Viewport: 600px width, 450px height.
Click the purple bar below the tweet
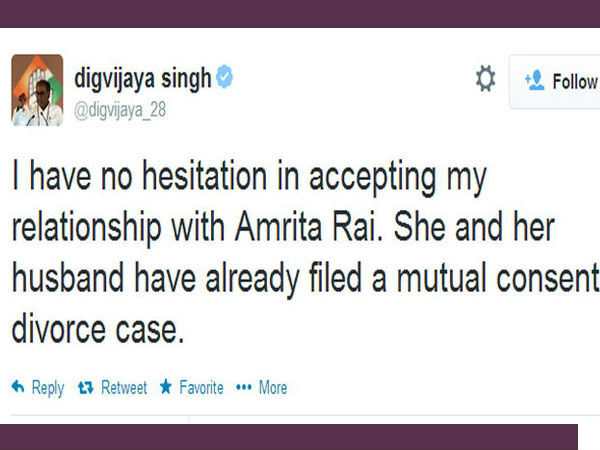click(288, 436)
